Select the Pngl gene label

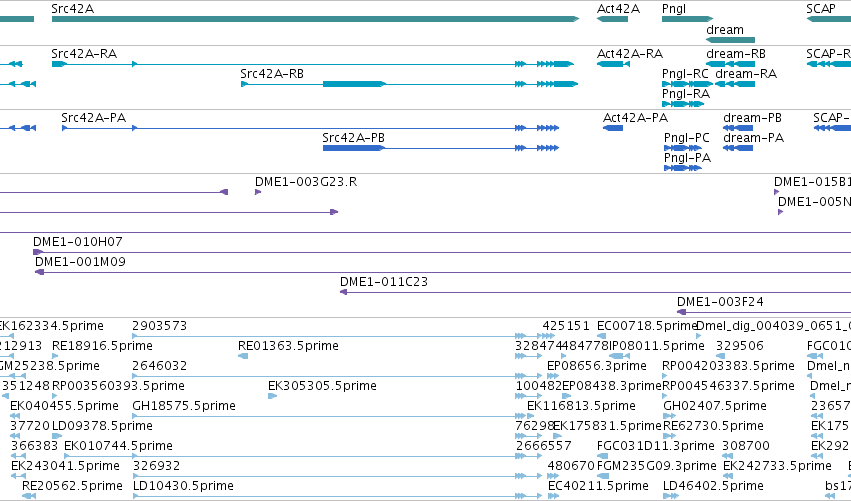(674, 9)
